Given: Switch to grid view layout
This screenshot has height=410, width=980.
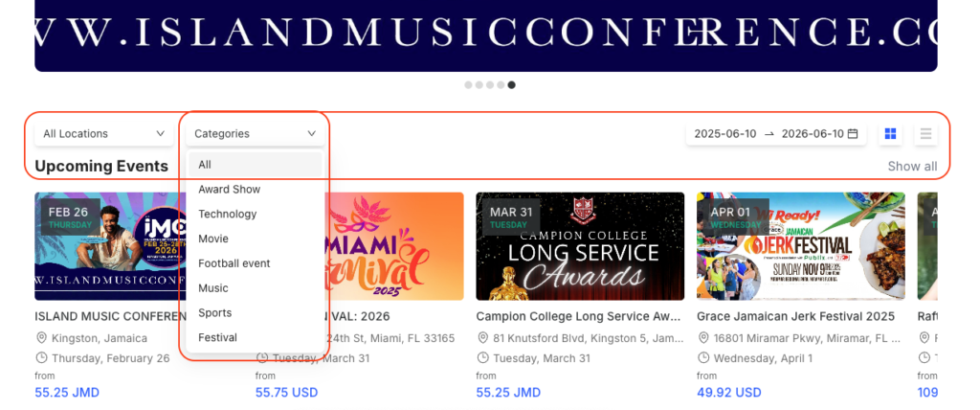Looking at the screenshot, I should (x=891, y=134).
